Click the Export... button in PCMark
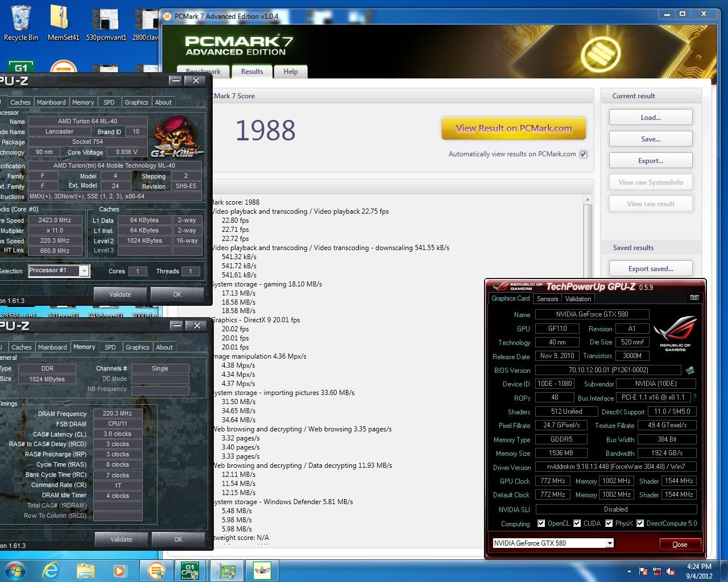Viewport: 728px width, 582px height. (x=651, y=161)
